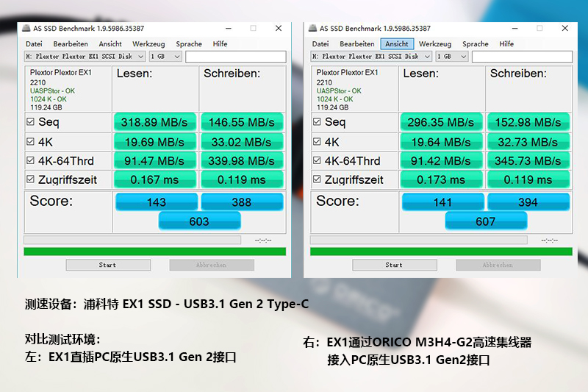Viewport: 588px width, 392px height.
Task: Click Seq write value 146.55 MB/s
Action: tap(242, 122)
